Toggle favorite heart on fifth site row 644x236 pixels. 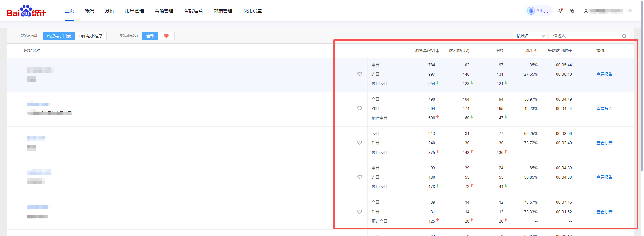(360, 212)
